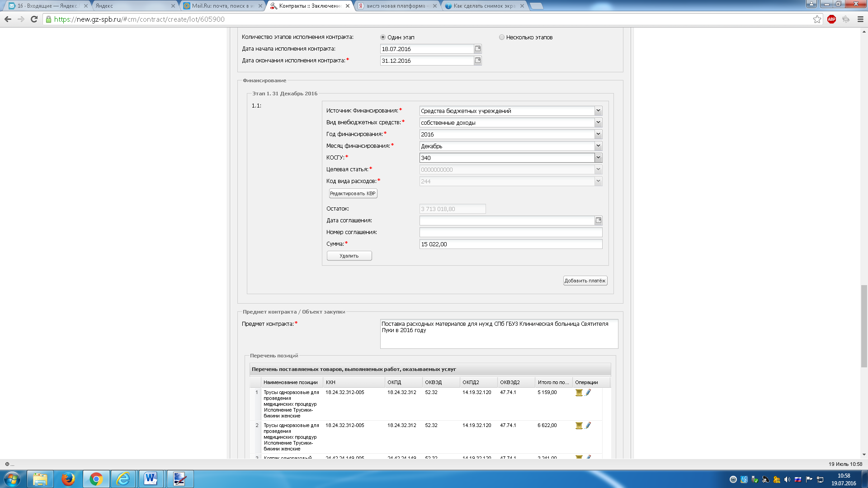Click into the Сумма input field
Screen dimensions: 868x488
coord(510,244)
